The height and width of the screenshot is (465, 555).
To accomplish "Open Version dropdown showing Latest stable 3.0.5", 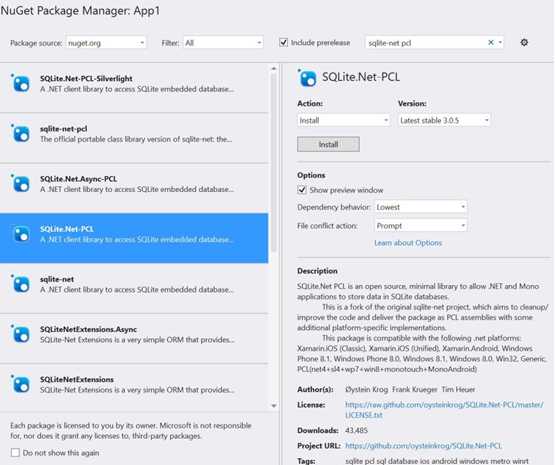I will point(444,120).
